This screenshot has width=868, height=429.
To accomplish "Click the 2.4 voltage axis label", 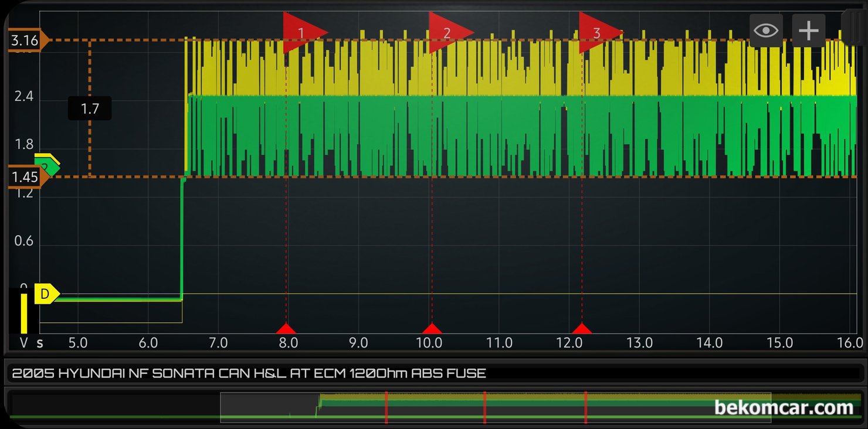I will click(x=25, y=97).
